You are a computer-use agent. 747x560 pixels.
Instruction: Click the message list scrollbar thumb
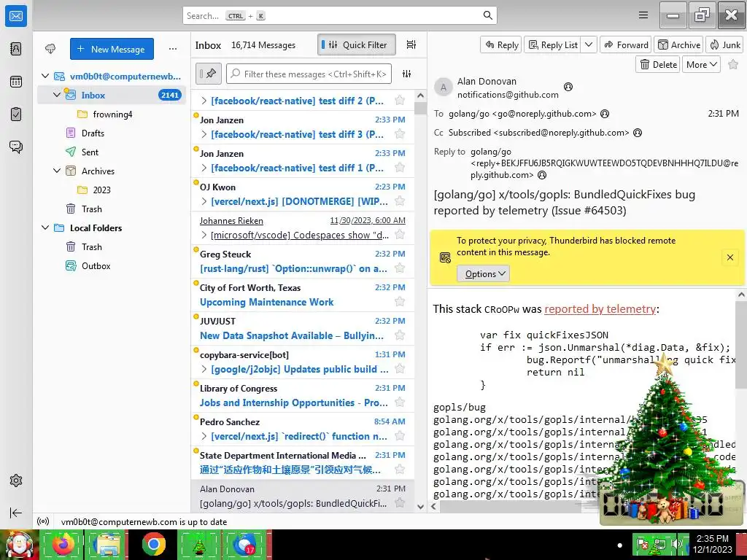coord(420,108)
